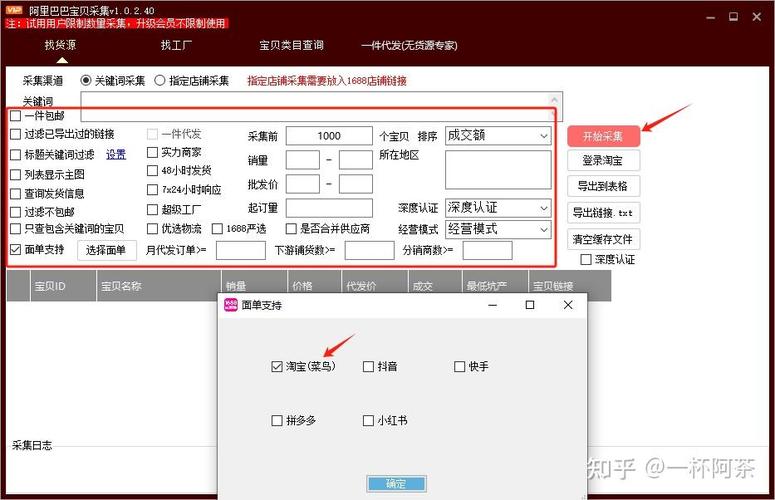
Task: Enable 查询发货信息 checkbox
Action: click(x=16, y=194)
